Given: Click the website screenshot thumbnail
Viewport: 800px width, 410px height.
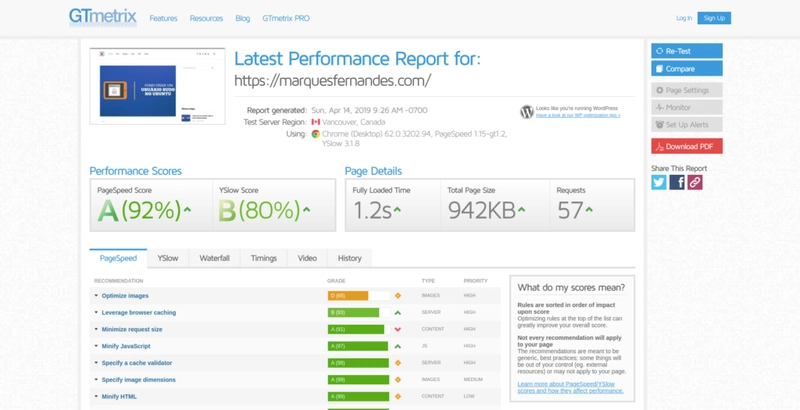Looking at the screenshot, I should [158, 86].
